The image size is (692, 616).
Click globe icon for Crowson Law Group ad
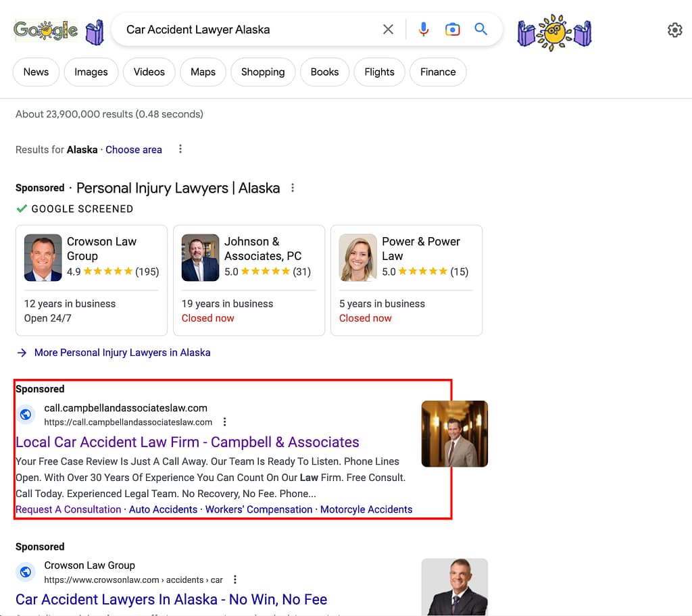26,572
